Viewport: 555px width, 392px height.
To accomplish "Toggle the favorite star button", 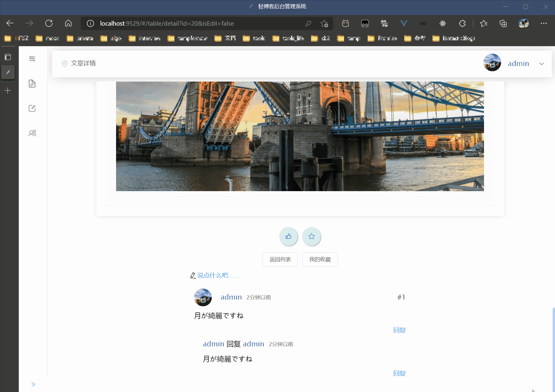I will tap(312, 236).
